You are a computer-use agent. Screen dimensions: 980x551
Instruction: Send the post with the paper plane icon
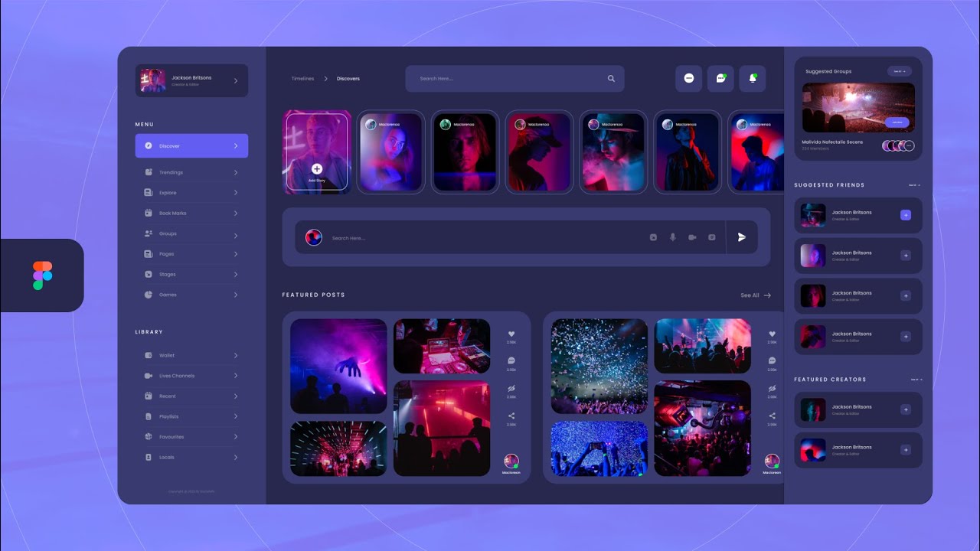click(x=742, y=237)
